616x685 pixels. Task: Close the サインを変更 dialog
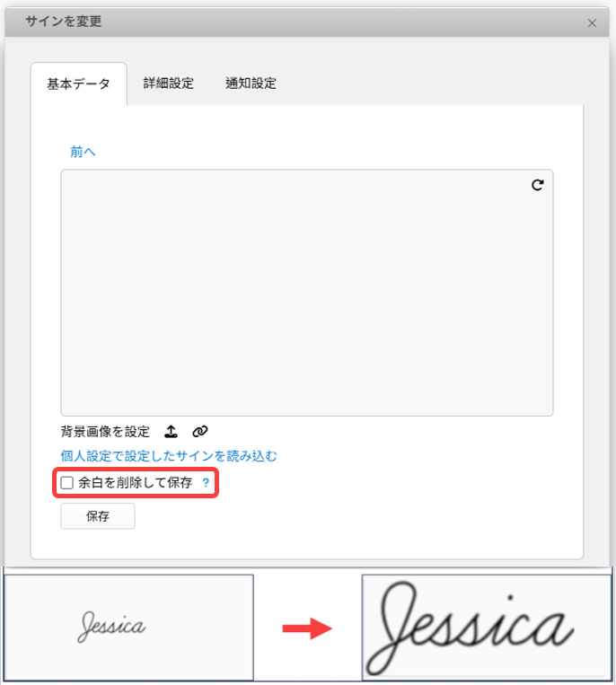coord(592,22)
